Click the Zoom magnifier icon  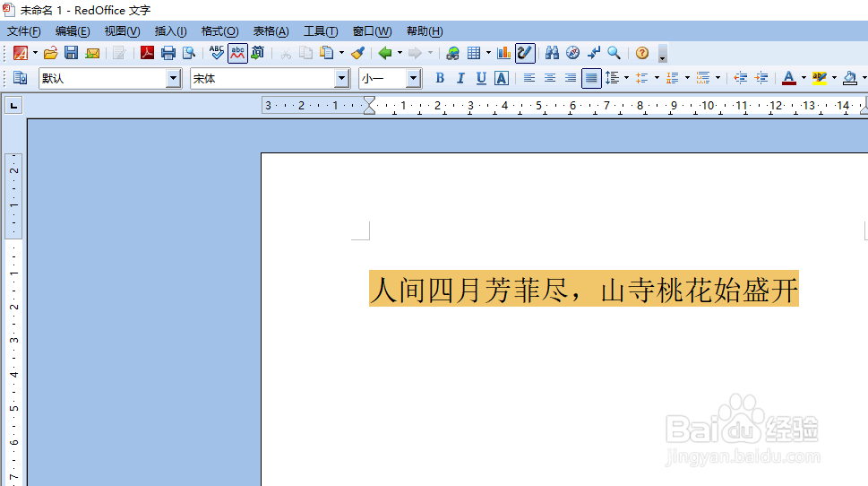coord(614,53)
